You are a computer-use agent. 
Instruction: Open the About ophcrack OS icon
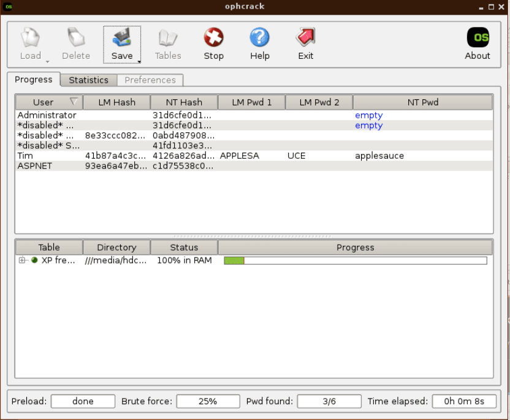tap(478, 38)
